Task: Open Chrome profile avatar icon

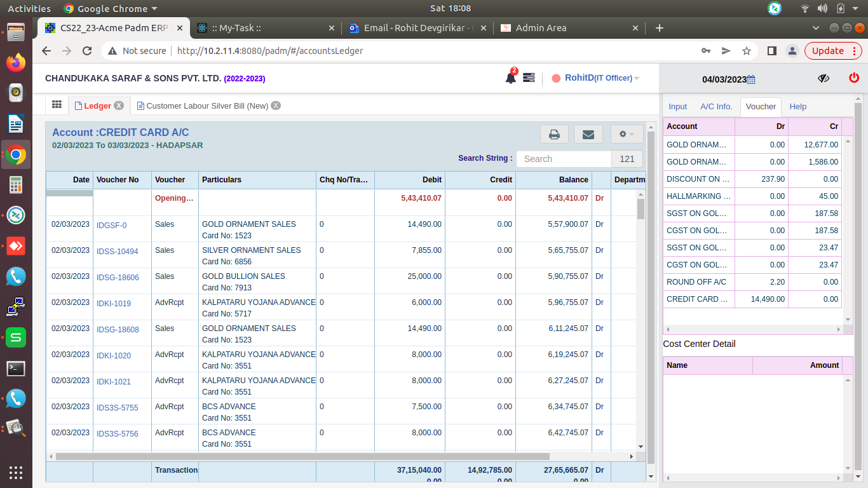Action: click(792, 51)
